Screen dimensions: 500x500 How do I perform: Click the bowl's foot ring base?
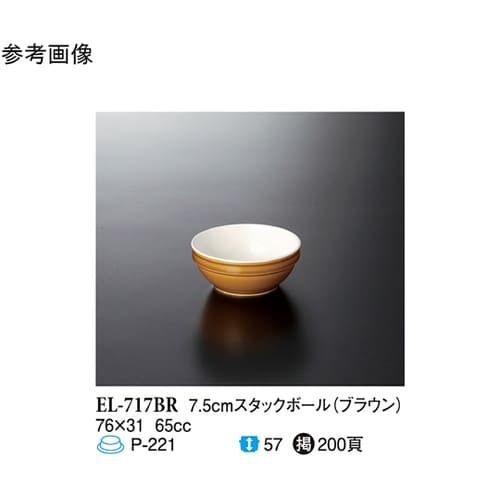[x=246, y=292]
